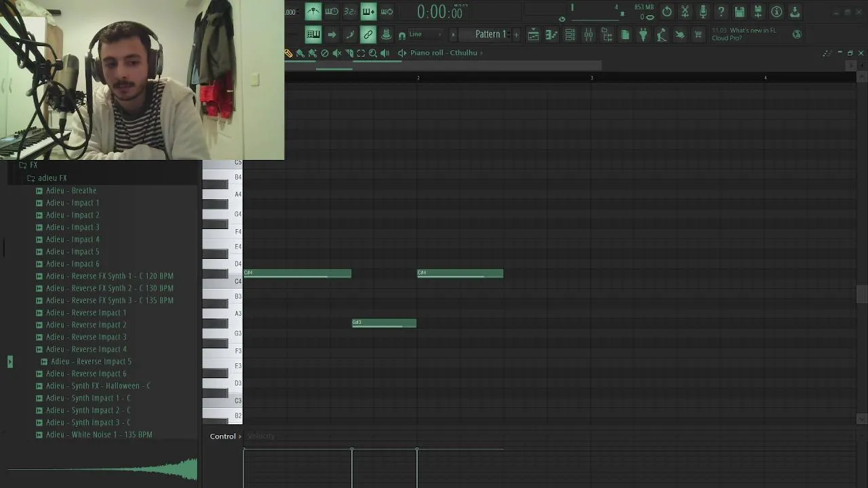Screen dimensions: 868x488
Task: Toggle multilink to controllers stamp icon
Action: (x=386, y=35)
